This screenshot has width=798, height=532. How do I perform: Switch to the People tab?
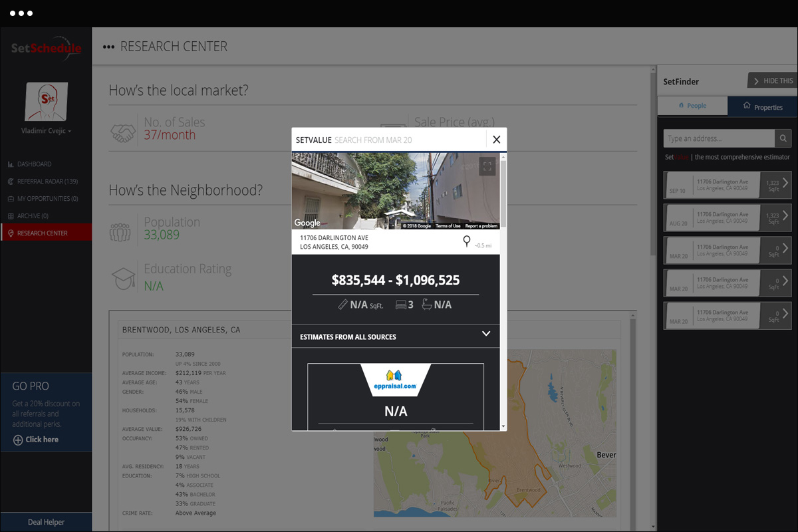[x=692, y=106]
